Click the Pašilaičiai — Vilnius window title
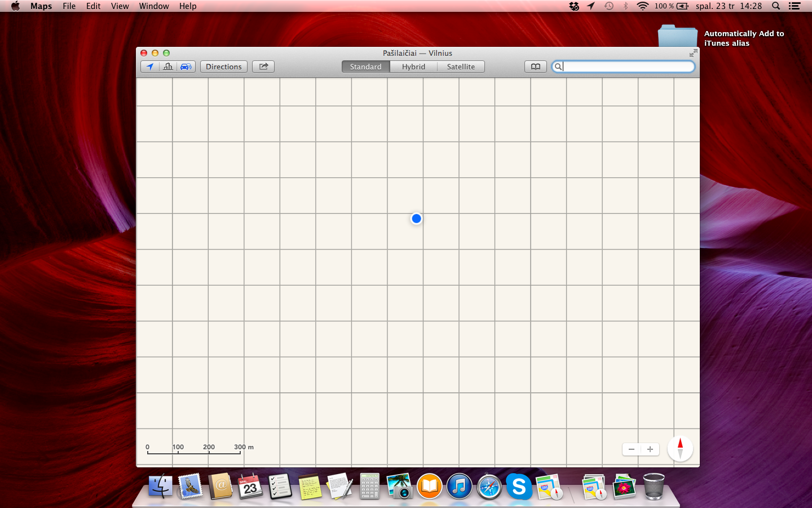 [x=417, y=53]
